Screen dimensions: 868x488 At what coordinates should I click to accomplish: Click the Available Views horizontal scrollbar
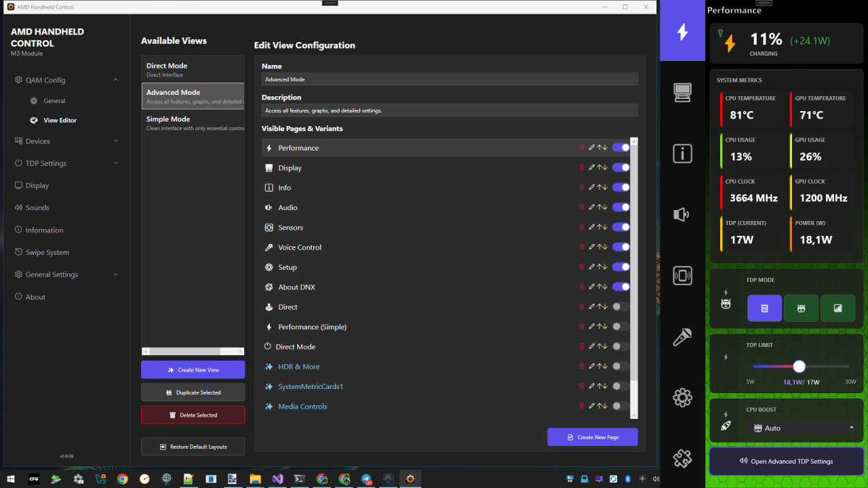[x=193, y=351]
